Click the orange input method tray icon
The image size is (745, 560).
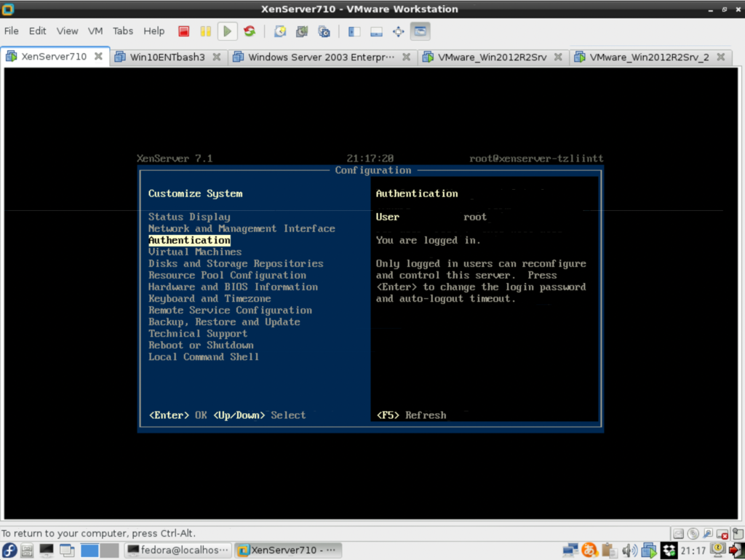tap(589, 551)
